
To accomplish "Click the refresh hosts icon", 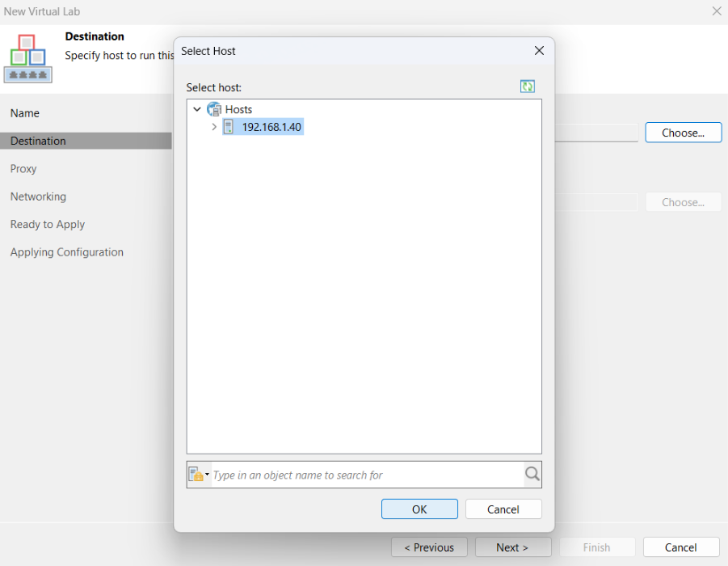I will [x=528, y=87].
